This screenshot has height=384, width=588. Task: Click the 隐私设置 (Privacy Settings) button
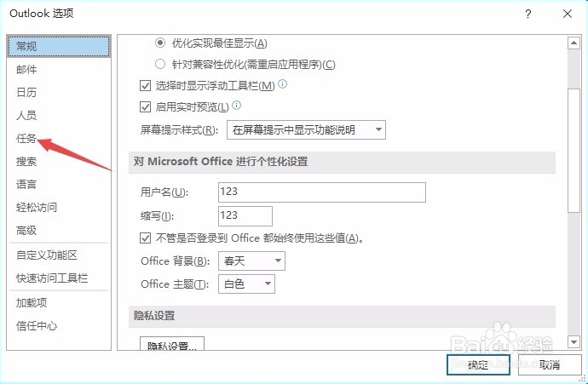click(171, 346)
